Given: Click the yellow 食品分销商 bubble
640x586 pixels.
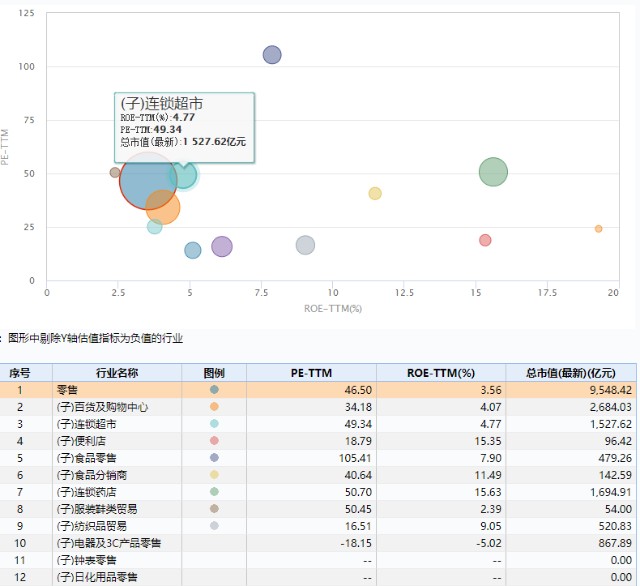Looking at the screenshot, I should 375,193.
